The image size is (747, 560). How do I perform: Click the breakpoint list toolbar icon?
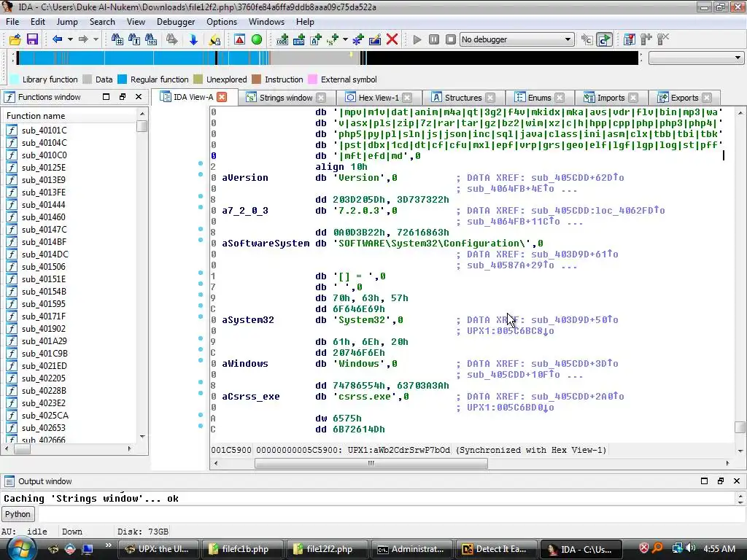630,39
